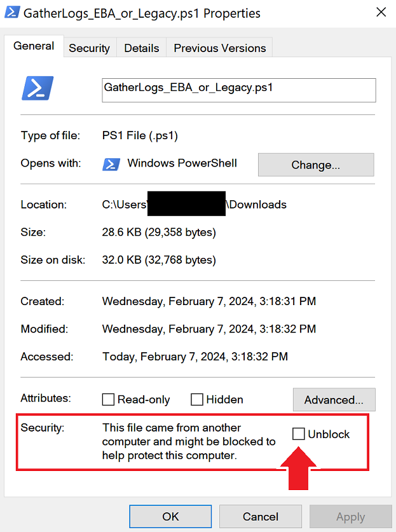Click the Unblock label text
Screen dimensions: 396x532
pos(328,434)
